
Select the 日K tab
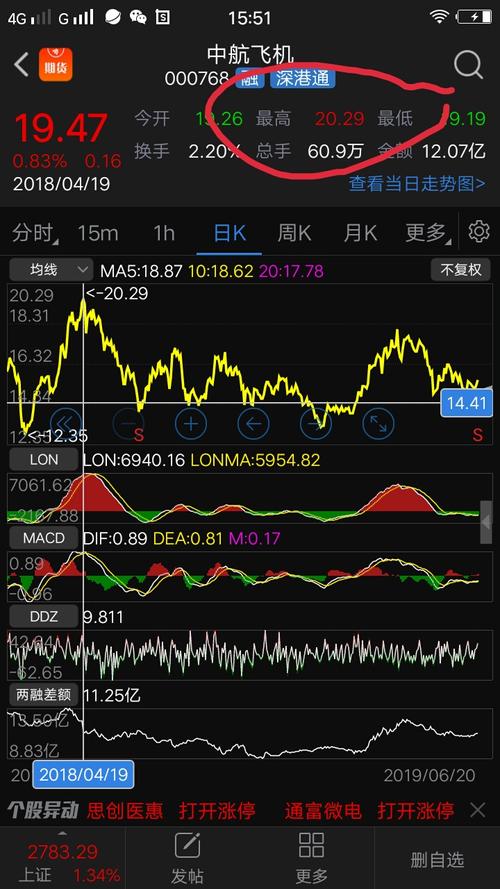click(x=230, y=232)
